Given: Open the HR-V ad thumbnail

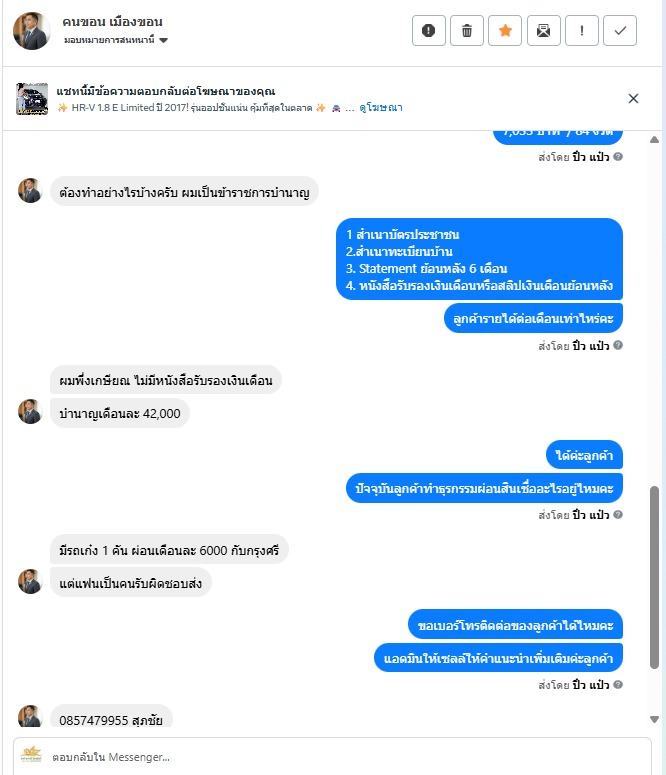Looking at the screenshot, I should [32, 99].
